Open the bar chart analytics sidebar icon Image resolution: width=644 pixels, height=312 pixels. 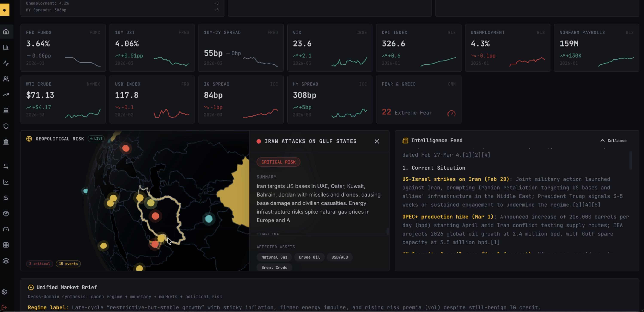pos(6,47)
